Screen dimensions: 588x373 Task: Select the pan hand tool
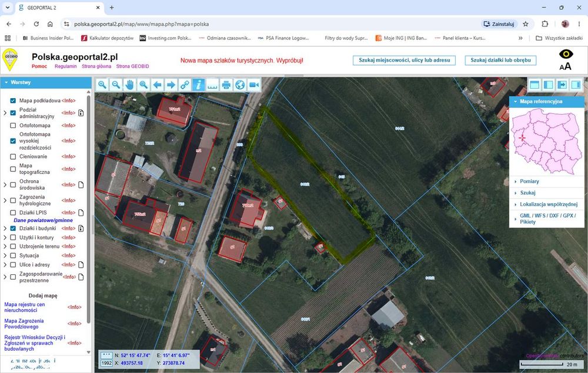coord(130,85)
